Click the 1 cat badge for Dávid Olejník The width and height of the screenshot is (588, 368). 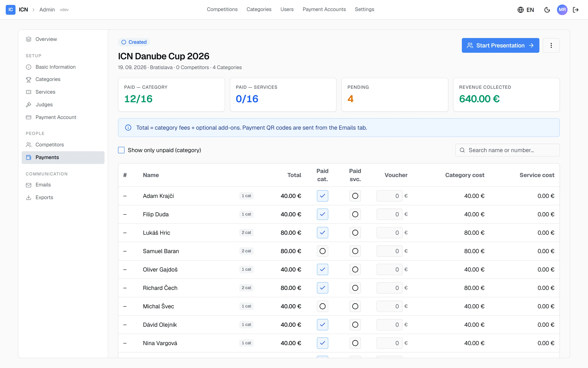[x=246, y=325]
